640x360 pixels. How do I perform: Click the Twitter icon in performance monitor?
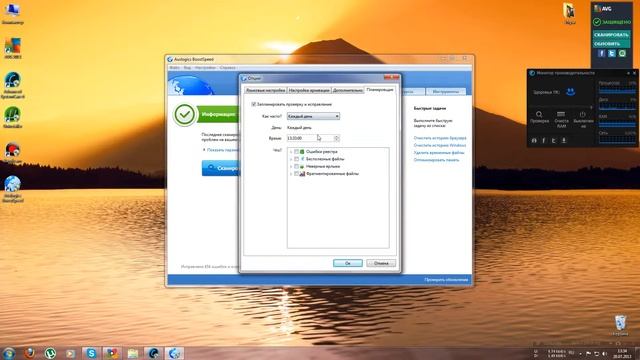tap(553, 140)
